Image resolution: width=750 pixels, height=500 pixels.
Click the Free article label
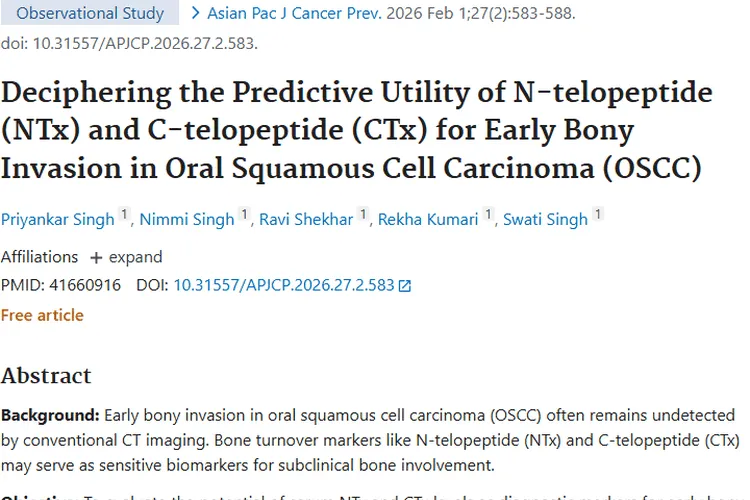(42, 316)
